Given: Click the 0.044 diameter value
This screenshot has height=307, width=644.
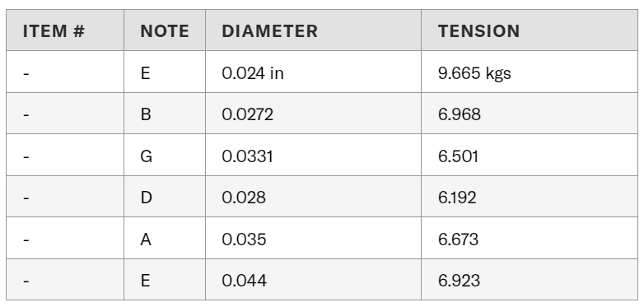Looking at the screenshot, I should [x=245, y=281].
